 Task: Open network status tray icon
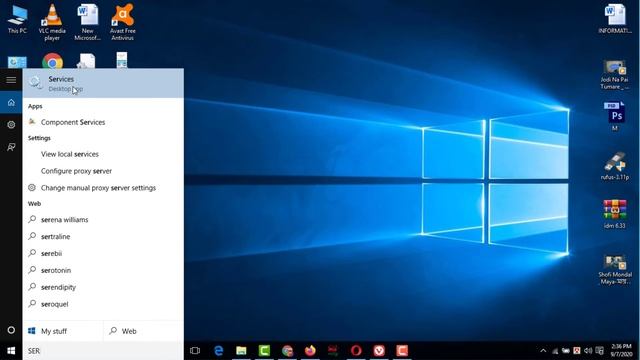[x=555, y=351]
